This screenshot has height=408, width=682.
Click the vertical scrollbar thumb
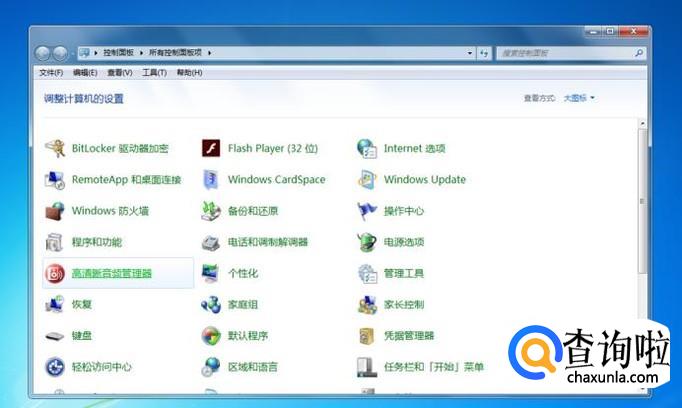coord(642,201)
